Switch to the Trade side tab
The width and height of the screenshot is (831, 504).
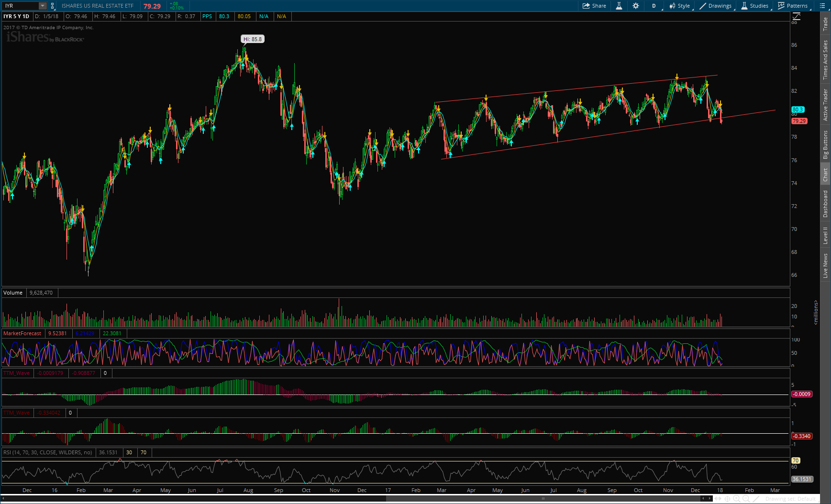tap(825, 24)
